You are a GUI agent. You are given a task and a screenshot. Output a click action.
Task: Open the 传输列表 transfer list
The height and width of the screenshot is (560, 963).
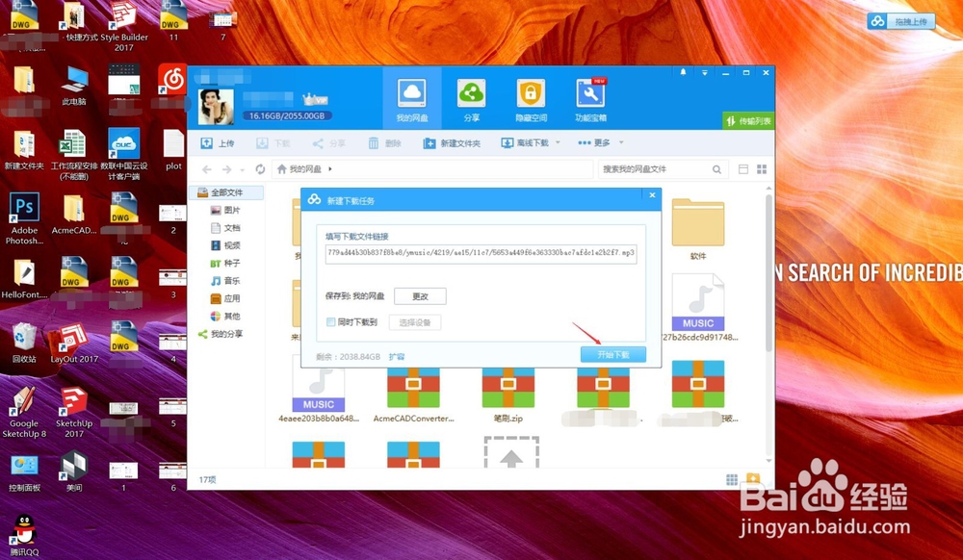pyautogui.click(x=748, y=121)
